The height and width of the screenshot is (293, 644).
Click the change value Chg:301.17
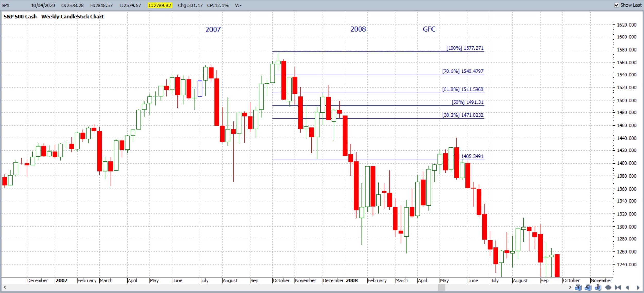[190, 5]
